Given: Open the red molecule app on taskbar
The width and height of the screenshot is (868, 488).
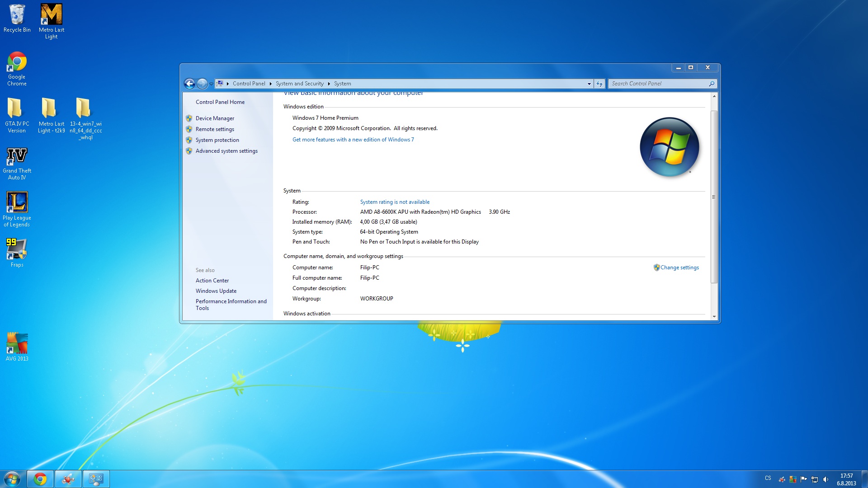Looking at the screenshot, I should coord(68,479).
